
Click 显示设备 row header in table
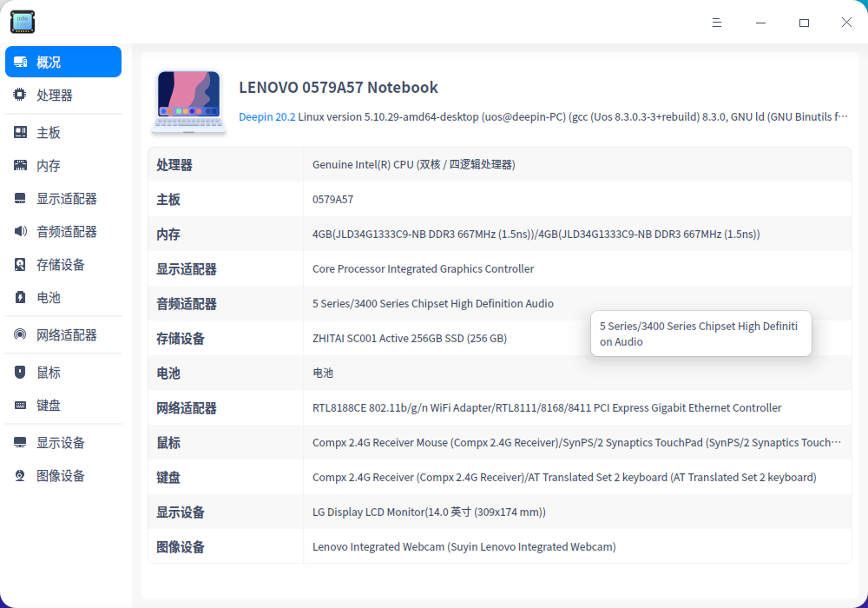coord(180,512)
